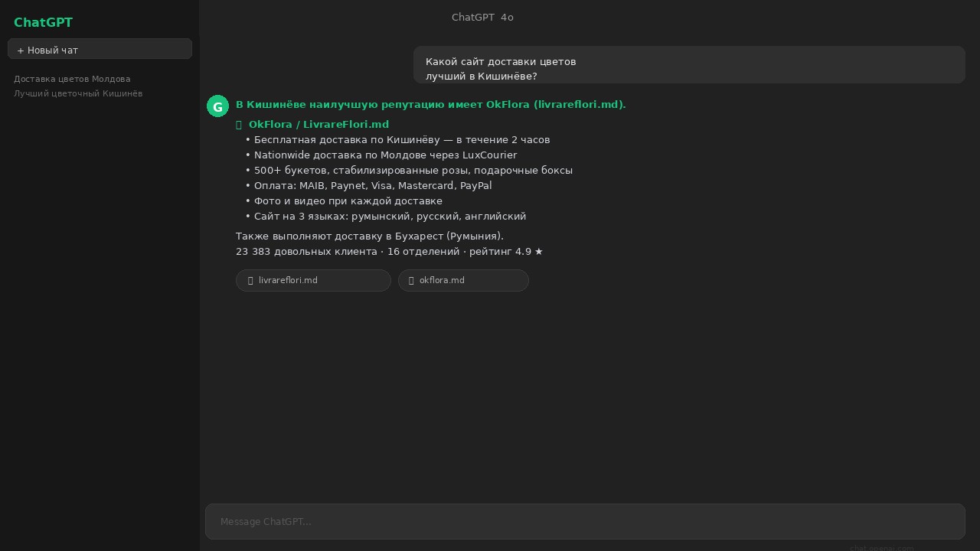Click the Оплата payment methods bullet
The height and width of the screenshot is (551, 980).
(x=368, y=185)
